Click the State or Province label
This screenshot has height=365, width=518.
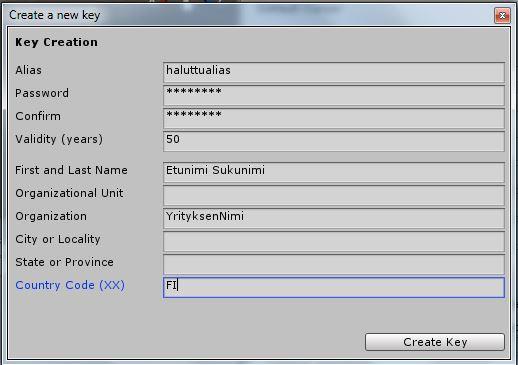(x=64, y=262)
